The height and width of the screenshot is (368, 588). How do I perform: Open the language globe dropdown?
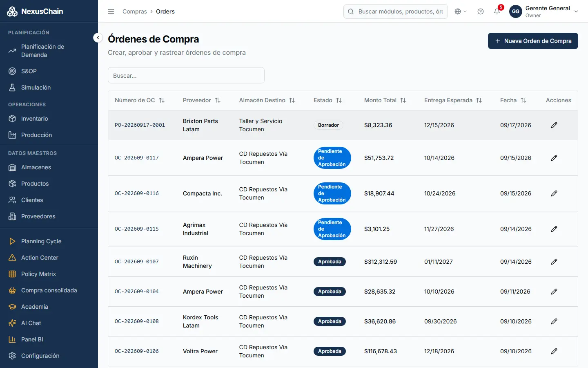click(461, 11)
